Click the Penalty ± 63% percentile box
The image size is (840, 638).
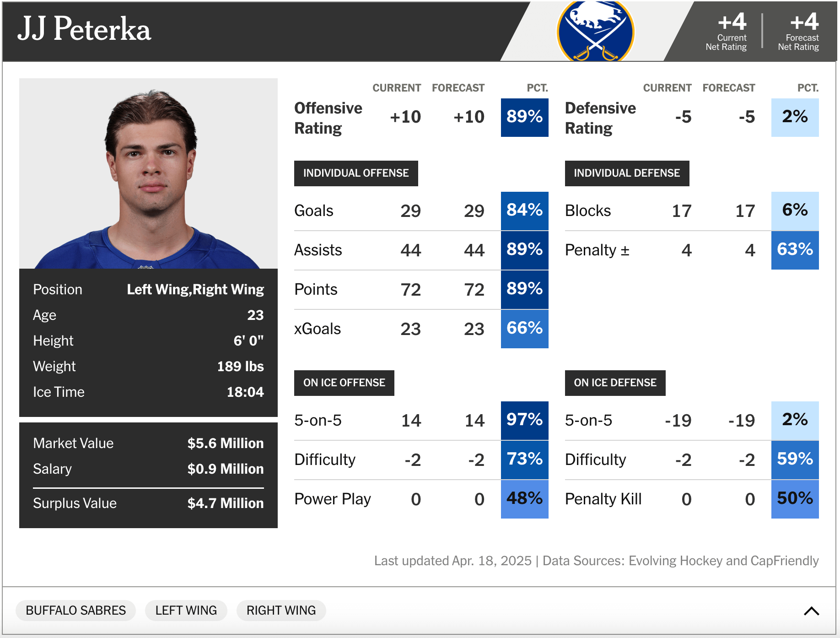tap(795, 250)
